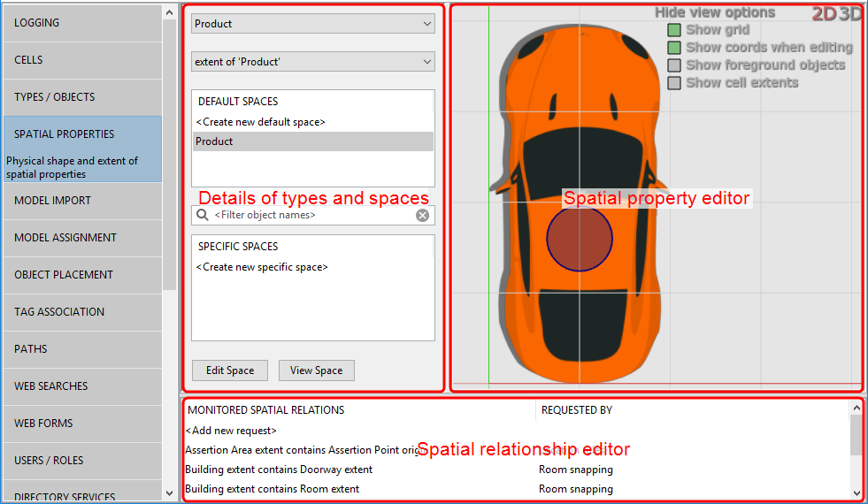Image resolution: width=868 pixels, height=504 pixels.
Task: Select Assertion Area extent contains row
Action: coord(515,450)
